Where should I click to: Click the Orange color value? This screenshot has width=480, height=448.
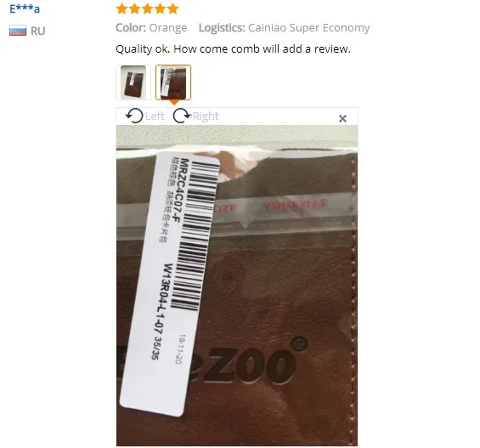click(x=168, y=27)
